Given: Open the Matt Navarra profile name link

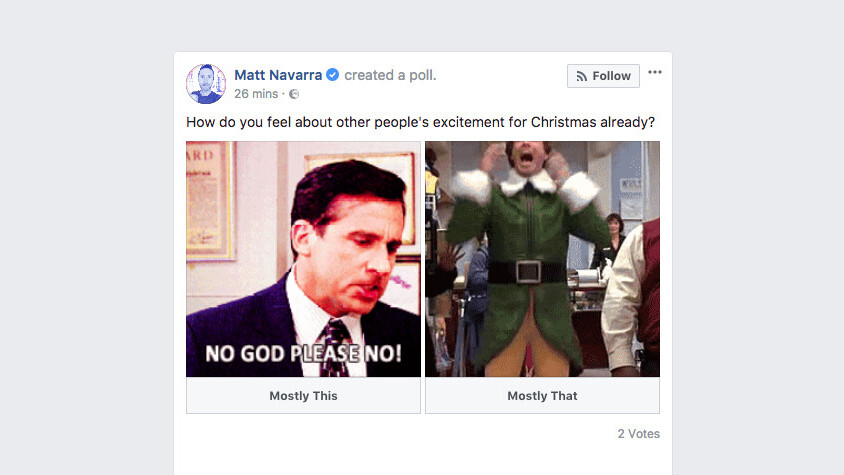Looking at the screenshot, I should [278, 75].
